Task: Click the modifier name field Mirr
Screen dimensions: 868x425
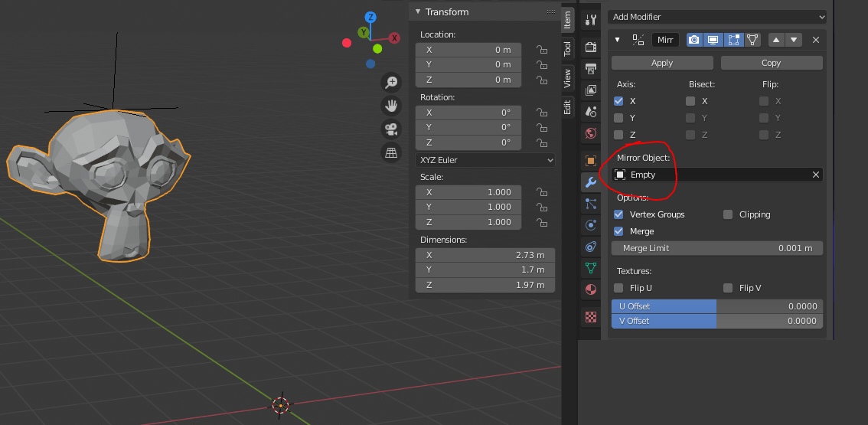Action: (x=665, y=40)
